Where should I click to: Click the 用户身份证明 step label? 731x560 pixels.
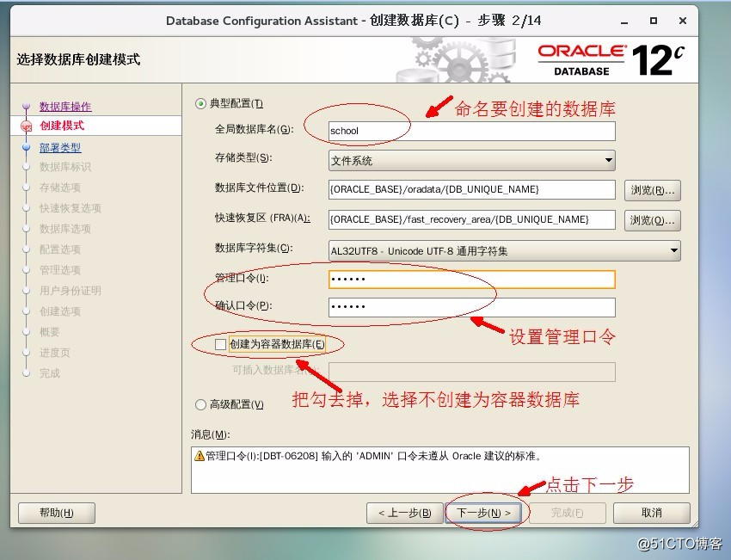pos(71,291)
